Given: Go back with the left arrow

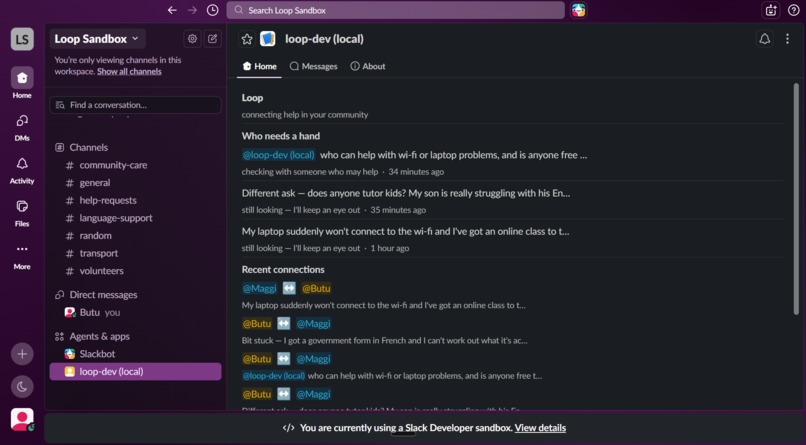Looking at the screenshot, I should point(172,10).
